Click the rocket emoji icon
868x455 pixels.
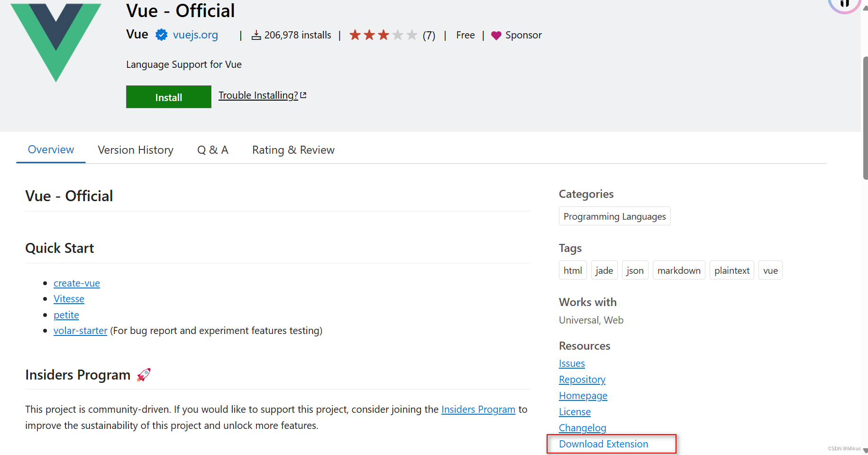pyautogui.click(x=144, y=375)
